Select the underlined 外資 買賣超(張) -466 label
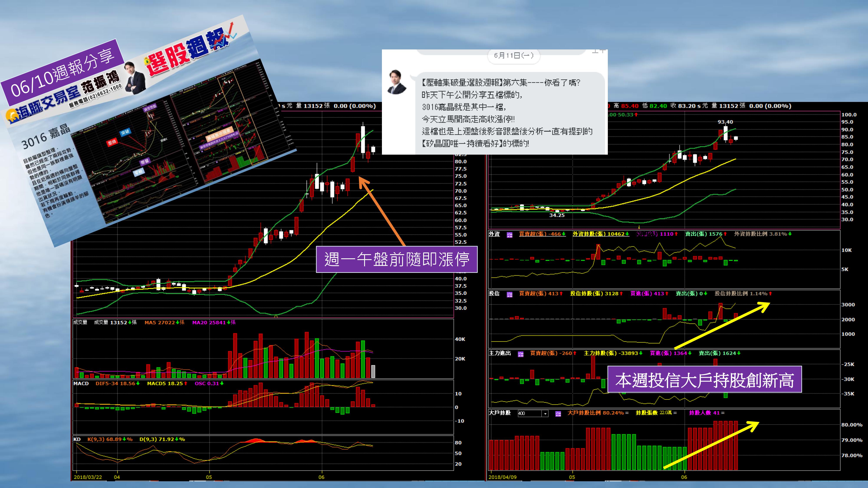Viewport: 868px width, 488px height. point(542,234)
